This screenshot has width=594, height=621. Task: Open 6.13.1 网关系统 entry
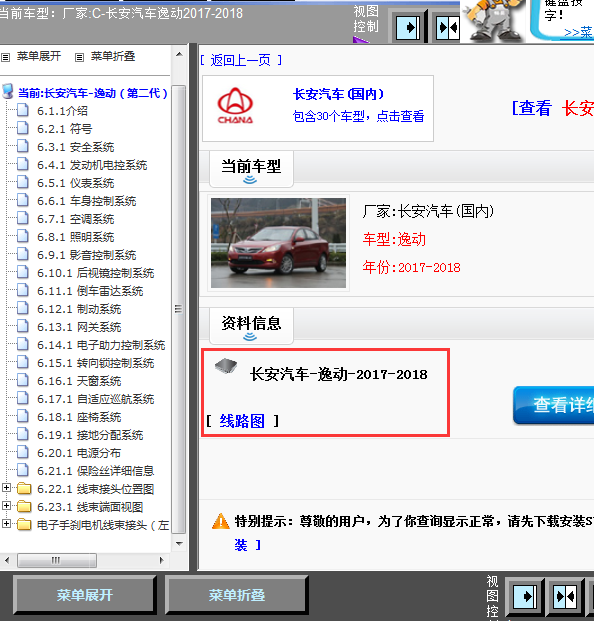coord(79,327)
